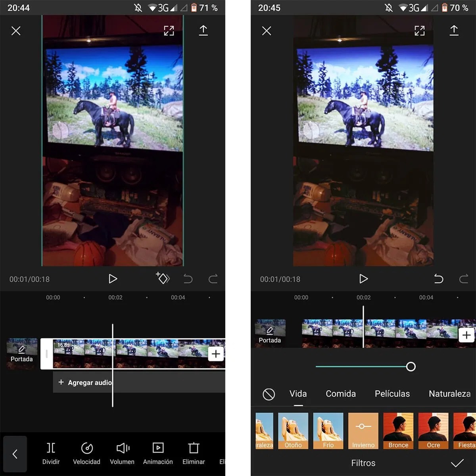Tap the 00:02 timeline mark in left screen

coord(115,297)
